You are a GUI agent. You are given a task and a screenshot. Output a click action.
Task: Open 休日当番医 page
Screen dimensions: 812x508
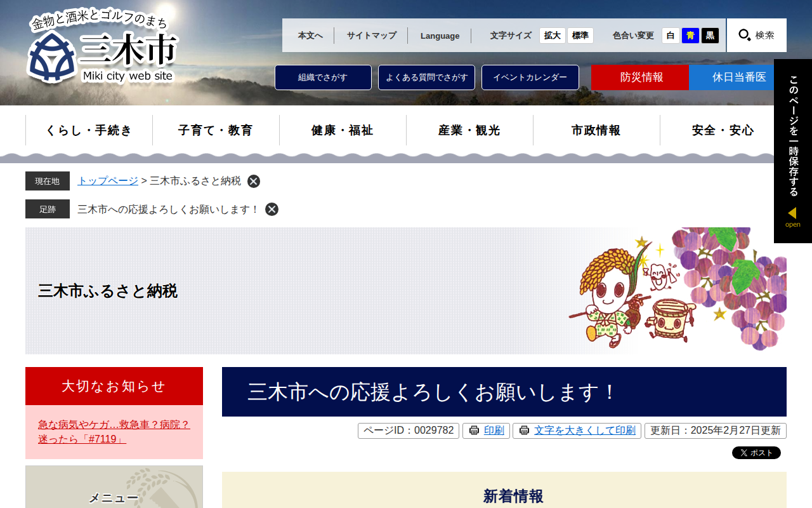pos(738,77)
